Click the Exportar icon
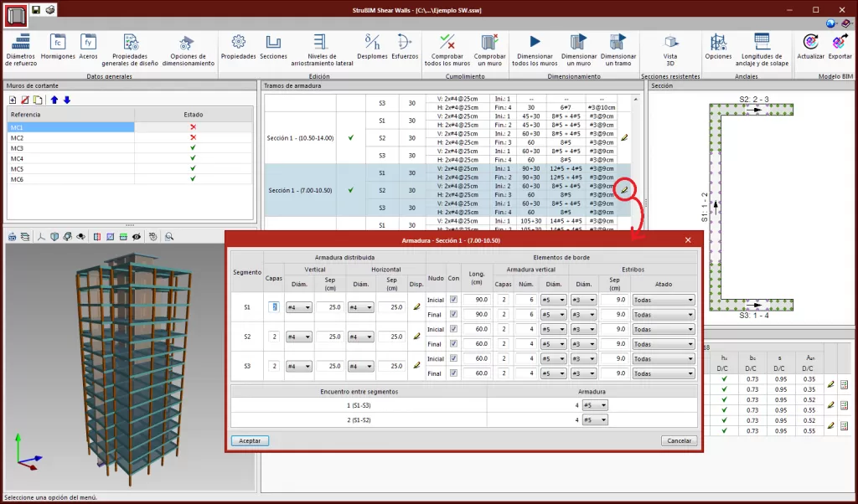Screen dimensions: 858x504 839,42
